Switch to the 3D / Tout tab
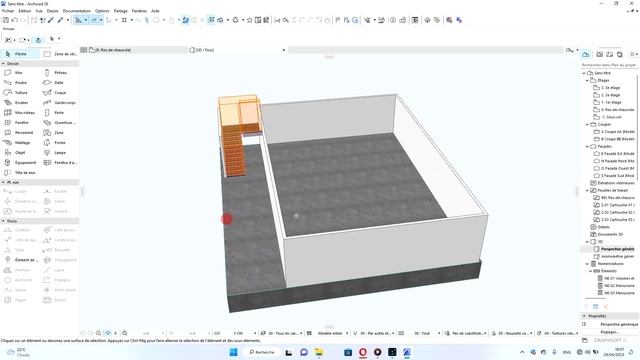The width and height of the screenshot is (640, 360). [237, 50]
